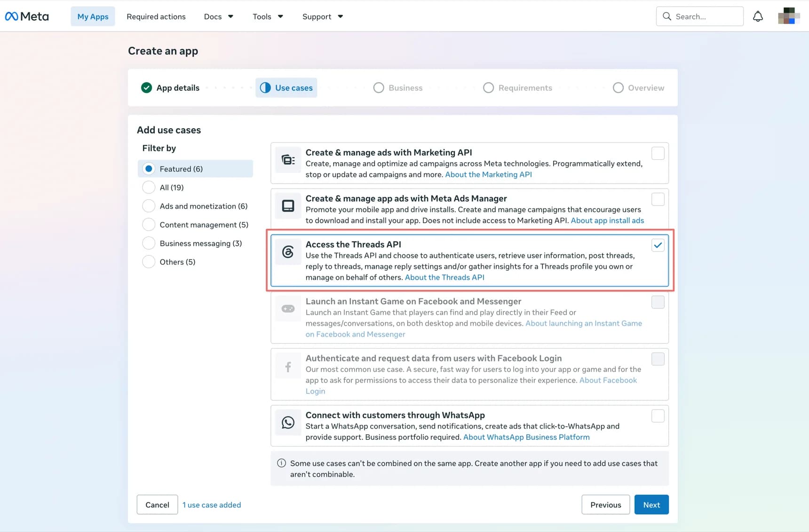Viewport: 809px width, 532px height.
Task: Check the Meta Ads Manager app ads checkbox
Action: click(658, 199)
